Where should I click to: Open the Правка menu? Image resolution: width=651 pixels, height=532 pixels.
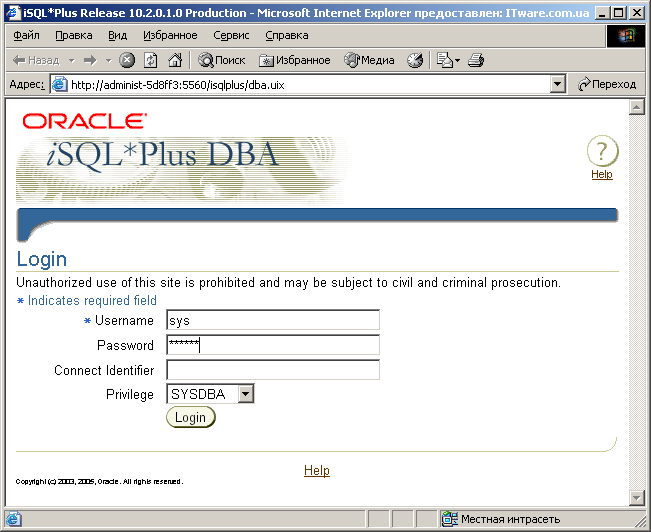pyautogui.click(x=73, y=35)
